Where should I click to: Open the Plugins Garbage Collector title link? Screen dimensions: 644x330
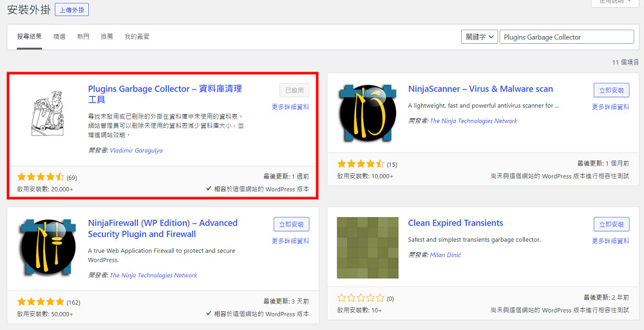click(165, 94)
